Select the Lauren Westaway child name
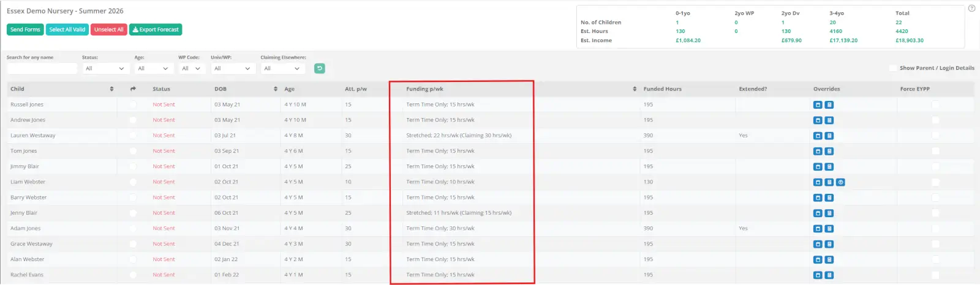The image size is (980, 285). pos(32,135)
